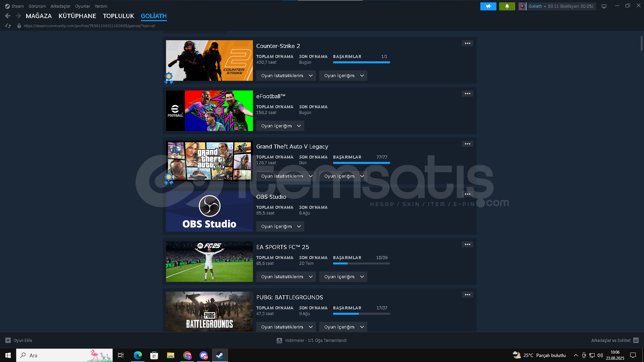
Task: Expand Oyun İstatistiklerim for Counter-Strike 2
Action: (x=286, y=75)
